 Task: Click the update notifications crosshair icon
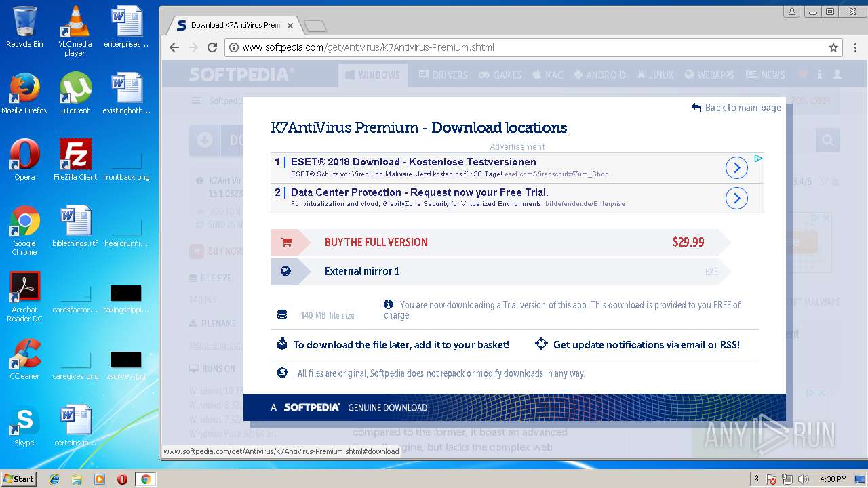[x=541, y=344]
